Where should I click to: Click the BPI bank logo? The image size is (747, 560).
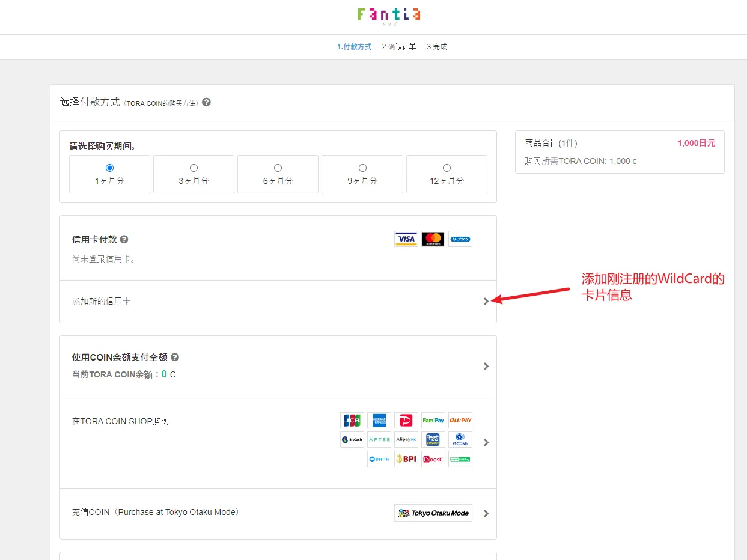[406, 459]
